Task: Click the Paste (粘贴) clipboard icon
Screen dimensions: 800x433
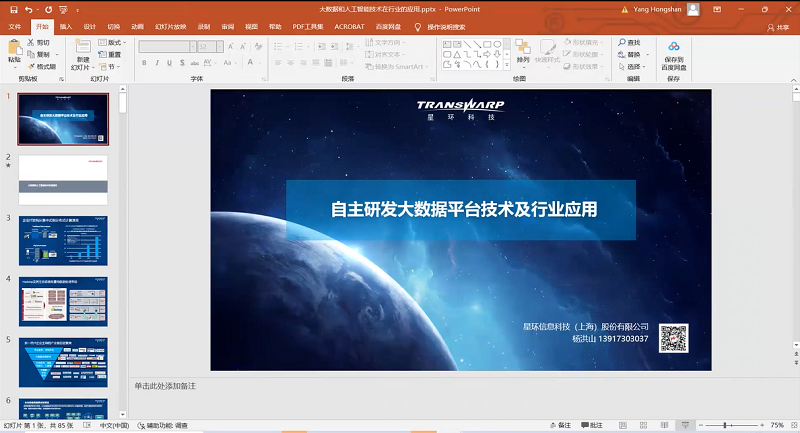Action: pos(14,47)
